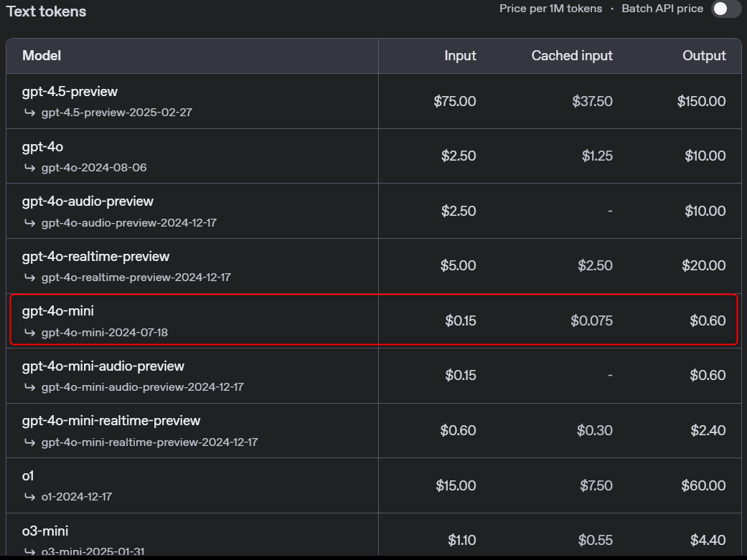747x560 pixels.
Task: Toggle the Batch API price switch
Action: point(725,9)
